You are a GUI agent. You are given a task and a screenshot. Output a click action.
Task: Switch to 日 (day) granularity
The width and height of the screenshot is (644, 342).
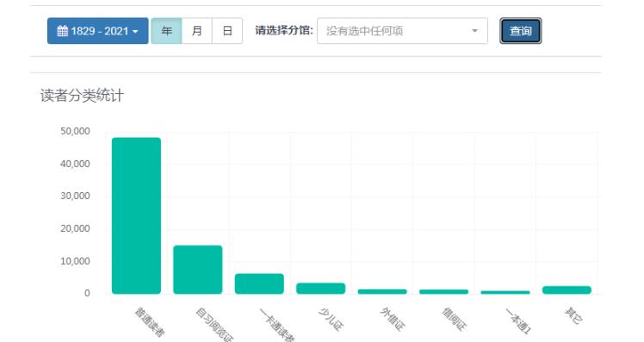point(227,31)
